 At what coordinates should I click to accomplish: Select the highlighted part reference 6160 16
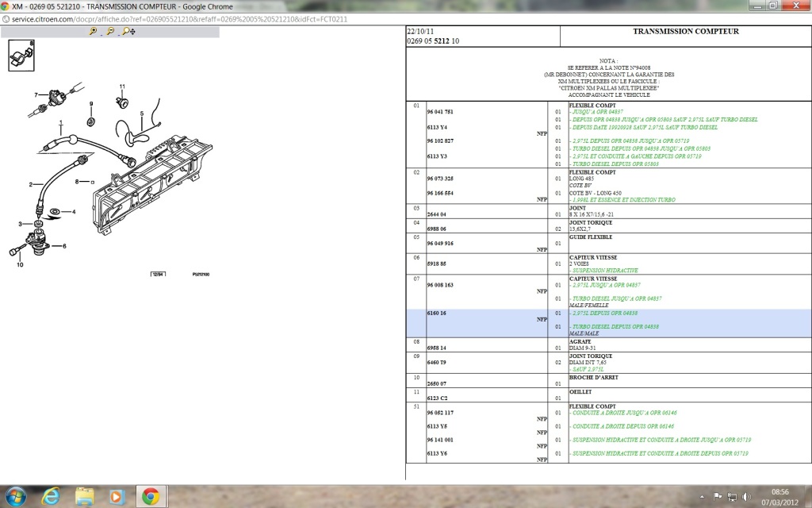tap(437, 313)
